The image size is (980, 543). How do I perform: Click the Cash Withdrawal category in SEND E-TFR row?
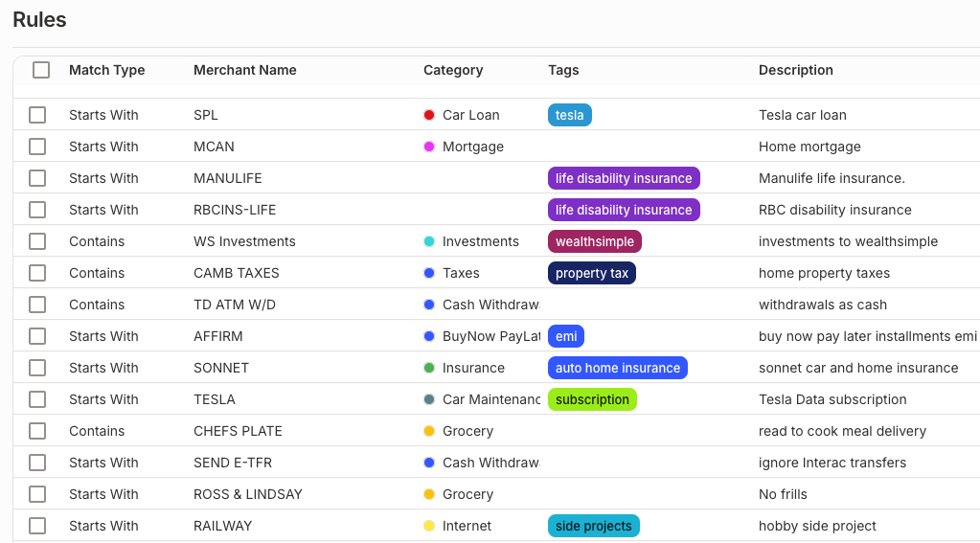491,463
